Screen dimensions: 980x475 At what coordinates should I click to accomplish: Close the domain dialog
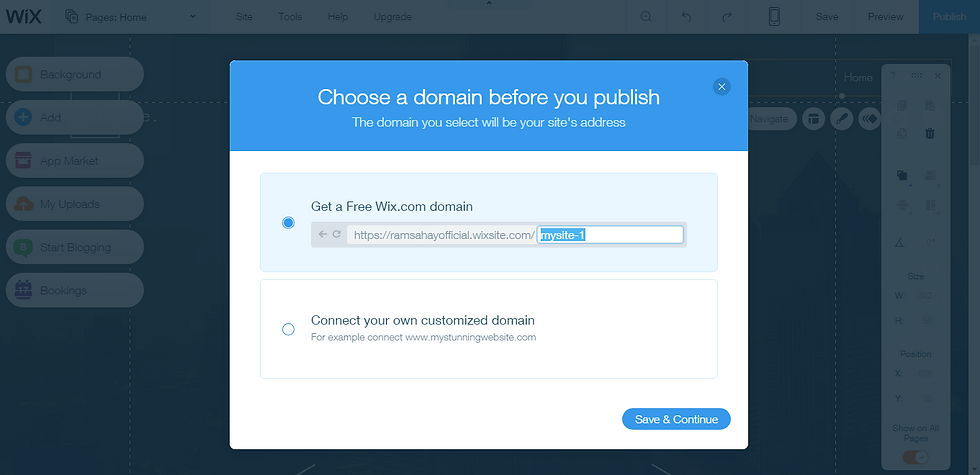[x=721, y=87]
